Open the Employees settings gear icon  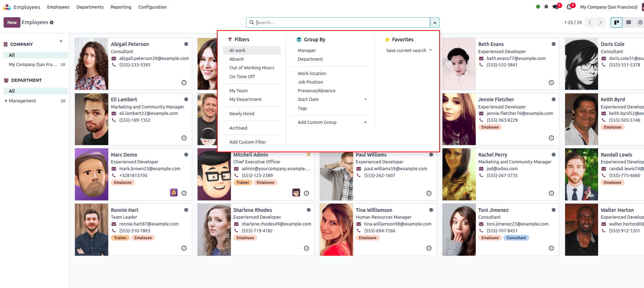pos(52,23)
